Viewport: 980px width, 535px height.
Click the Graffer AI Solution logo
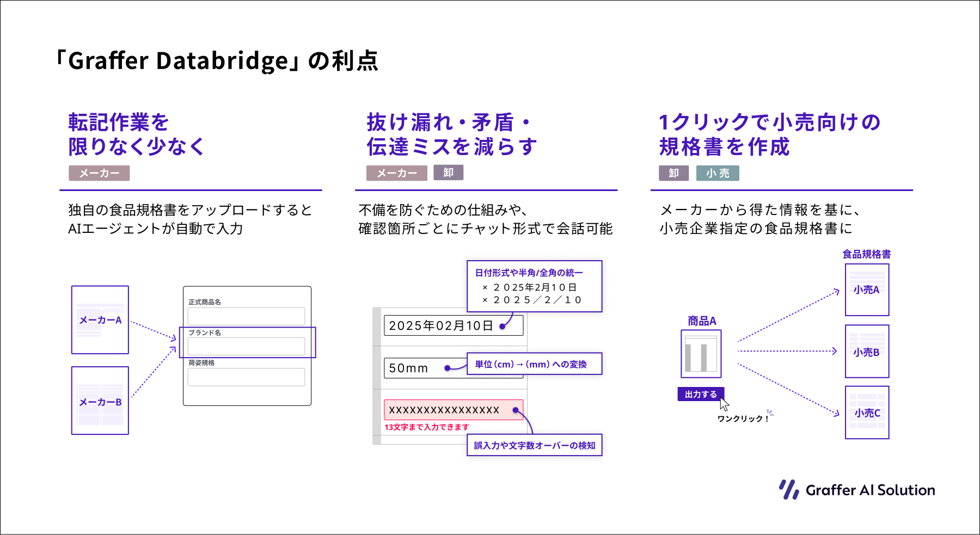tap(857, 490)
